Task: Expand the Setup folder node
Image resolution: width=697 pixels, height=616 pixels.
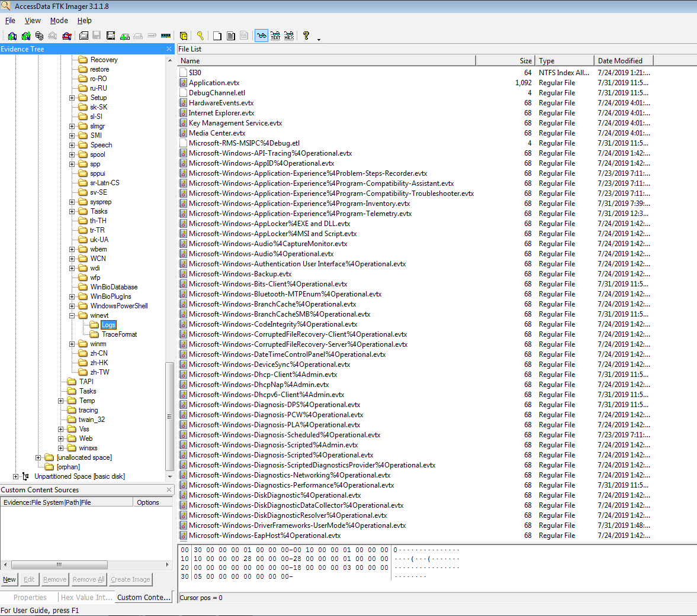Action: coord(72,98)
